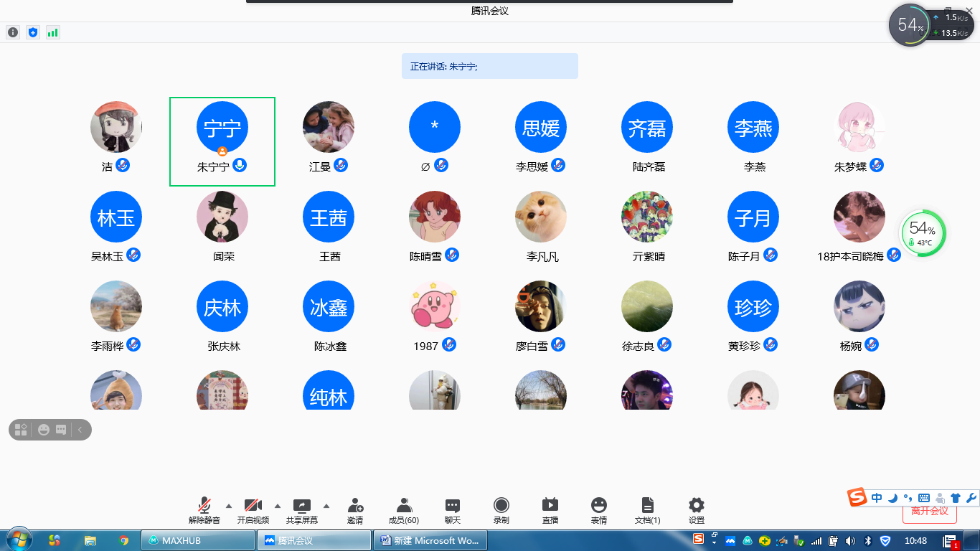The height and width of the screenshot is (551, 980).
Task: Select the 齐磊 blue avatar
Action: pyautogui.click(x=647, y=127)
